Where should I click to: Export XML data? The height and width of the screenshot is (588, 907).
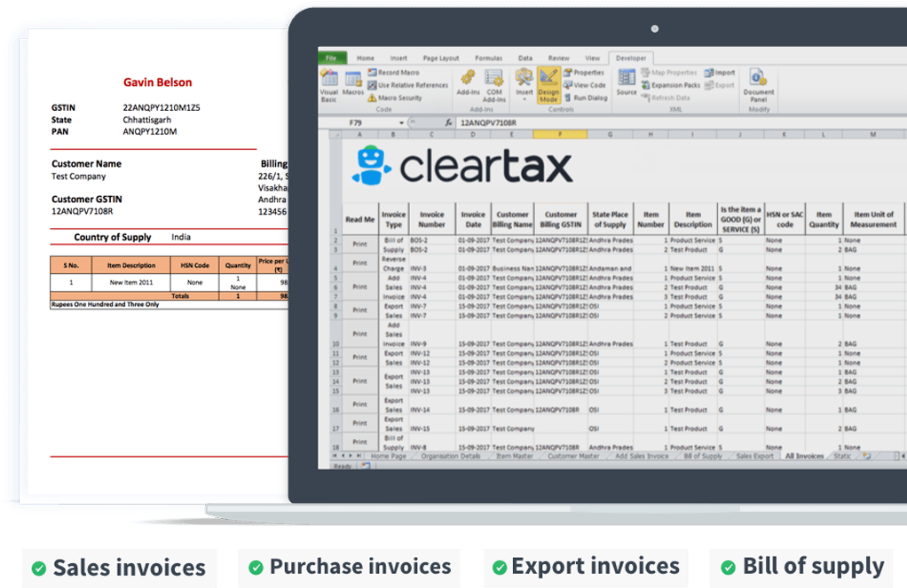pos(719,85)
